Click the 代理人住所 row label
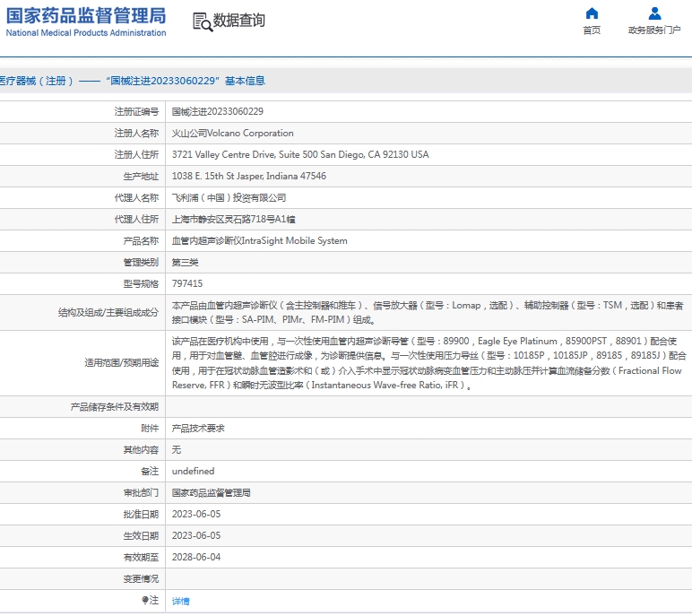 (x=136, y=219)
